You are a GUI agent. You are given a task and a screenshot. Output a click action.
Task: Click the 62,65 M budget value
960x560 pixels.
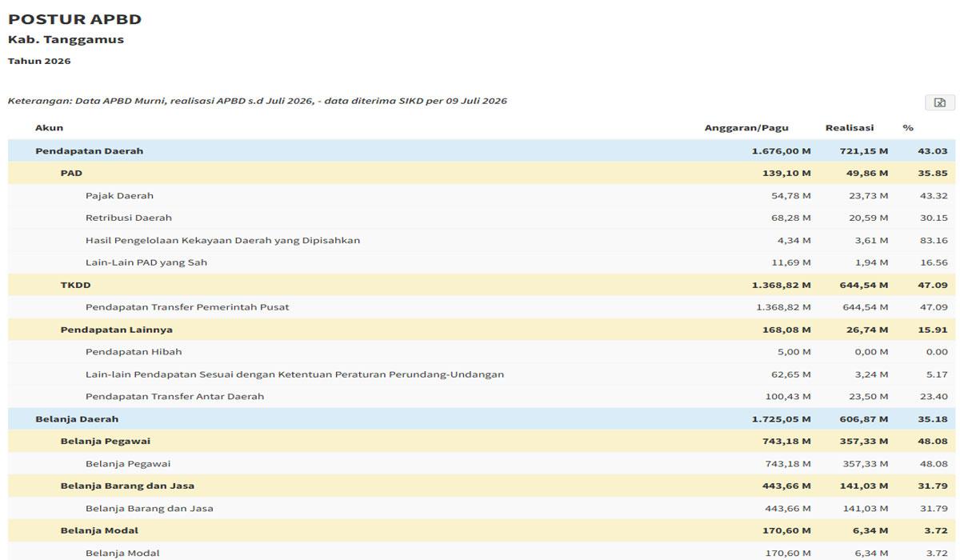(x=790, y=375)
